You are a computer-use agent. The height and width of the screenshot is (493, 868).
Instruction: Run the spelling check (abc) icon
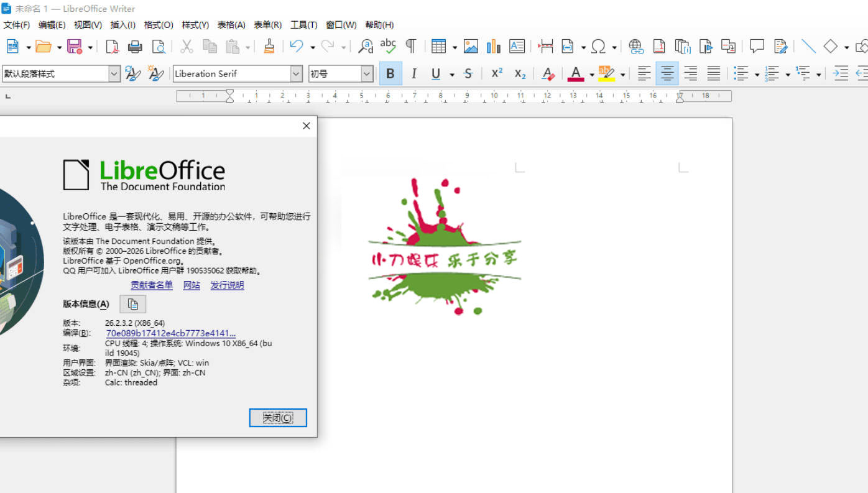tap(388, 47)
